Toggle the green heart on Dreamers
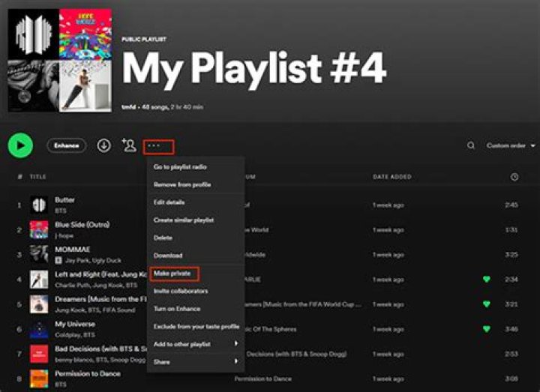 tap(486, 304)
